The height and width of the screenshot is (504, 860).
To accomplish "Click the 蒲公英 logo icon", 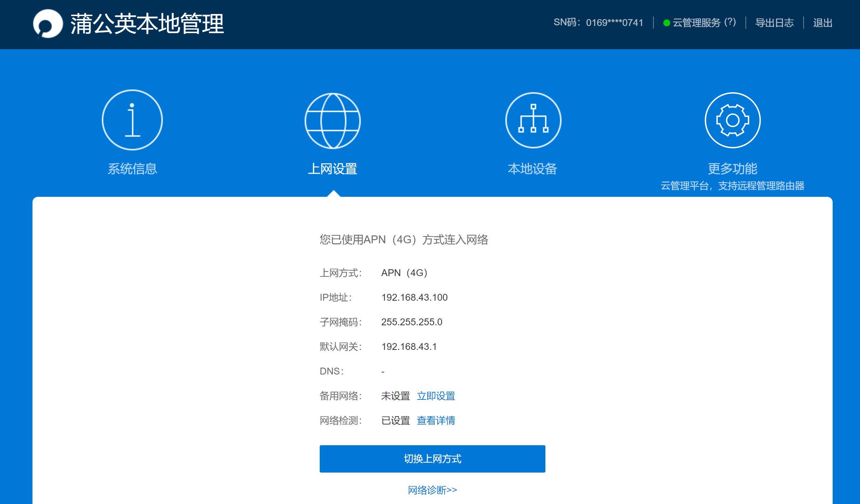I will tap(48, 24).
